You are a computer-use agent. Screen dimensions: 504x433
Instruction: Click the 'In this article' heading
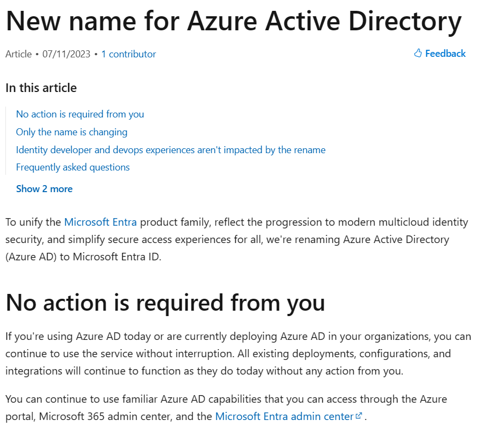(x=41, y=88)
